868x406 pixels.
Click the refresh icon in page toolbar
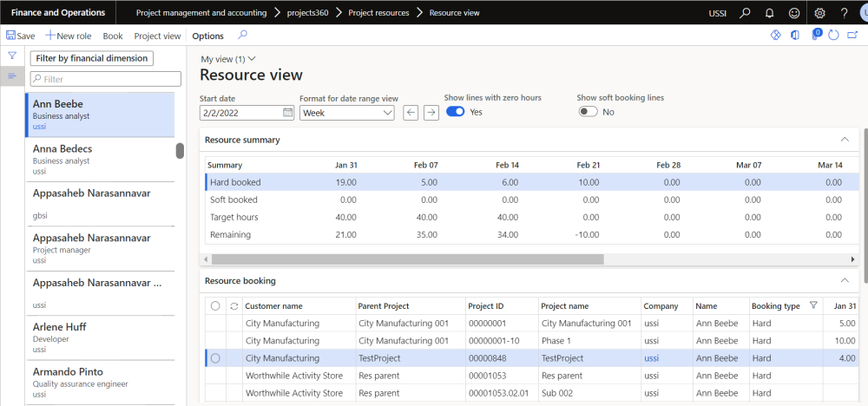pos(833,36)
